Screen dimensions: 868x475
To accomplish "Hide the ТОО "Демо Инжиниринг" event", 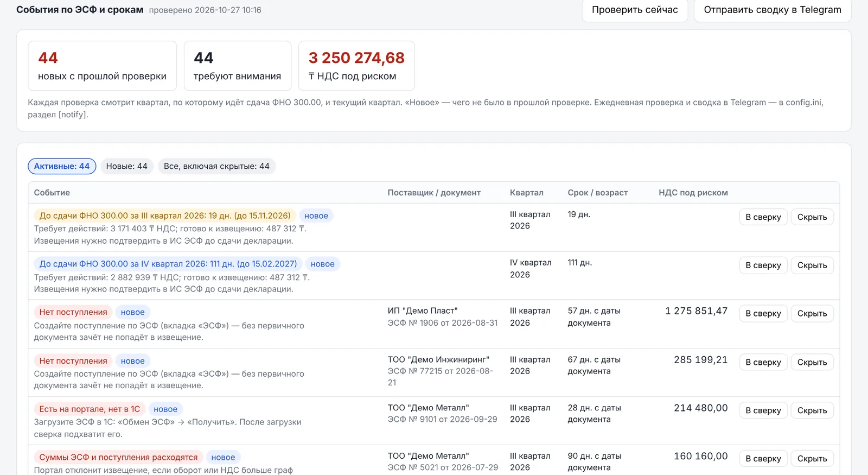I will [812, 363].
